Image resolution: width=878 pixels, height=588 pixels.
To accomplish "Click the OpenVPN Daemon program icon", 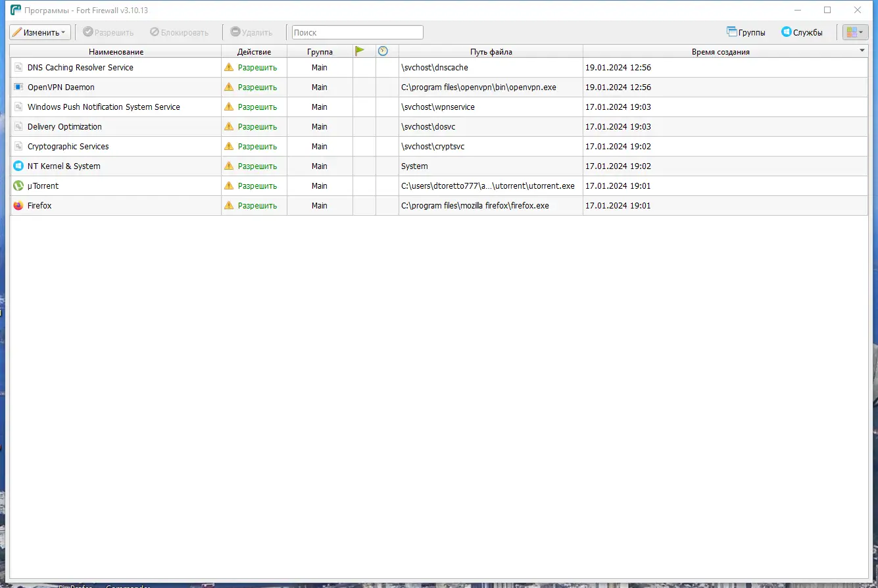I will (x=18, y=87).
